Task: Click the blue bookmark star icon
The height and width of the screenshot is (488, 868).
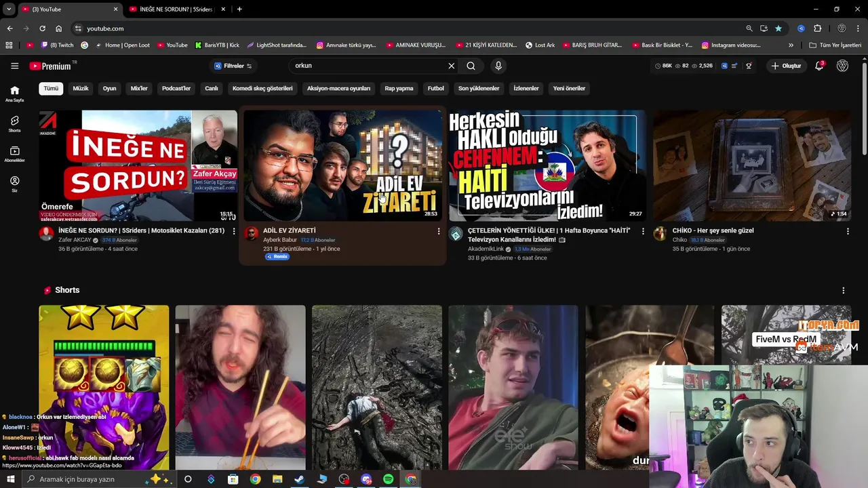Action: 778,28
